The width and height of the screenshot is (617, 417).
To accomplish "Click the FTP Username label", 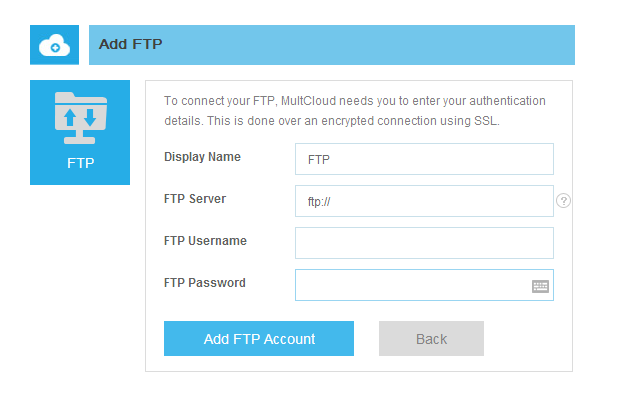I will click(205, 241).
